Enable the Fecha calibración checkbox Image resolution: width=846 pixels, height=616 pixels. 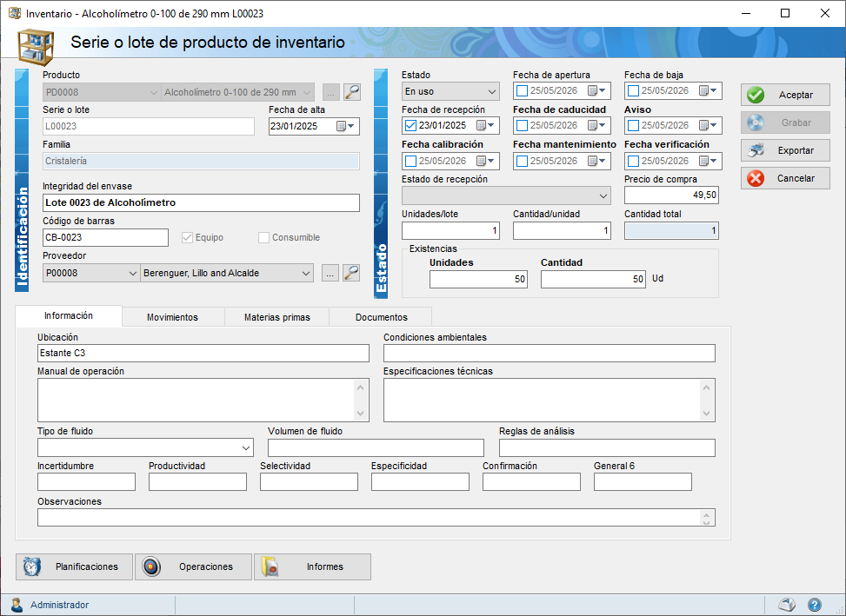[x=410, y=161]
